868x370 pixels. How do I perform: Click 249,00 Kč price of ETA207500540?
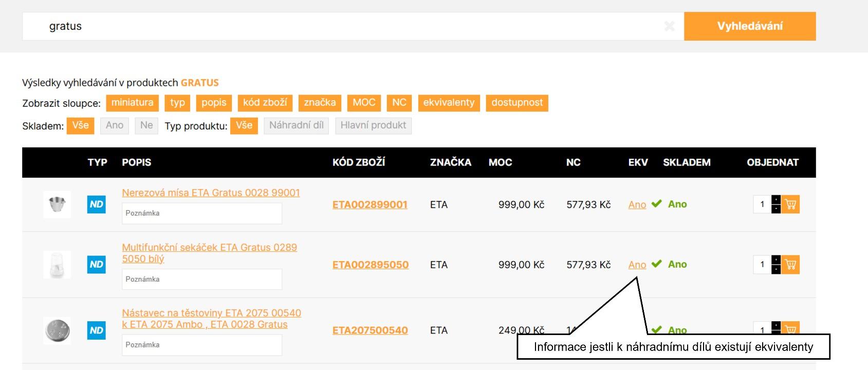tap(521, 330)
